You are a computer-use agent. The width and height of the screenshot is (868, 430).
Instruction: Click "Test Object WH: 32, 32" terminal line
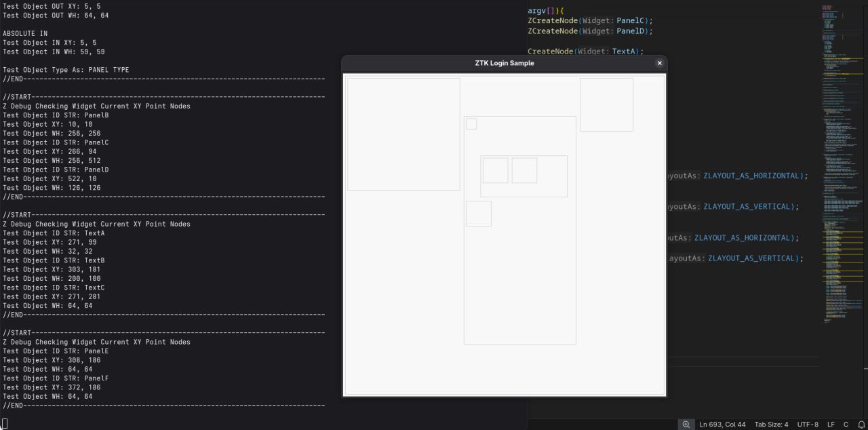[x=47, y=252]
